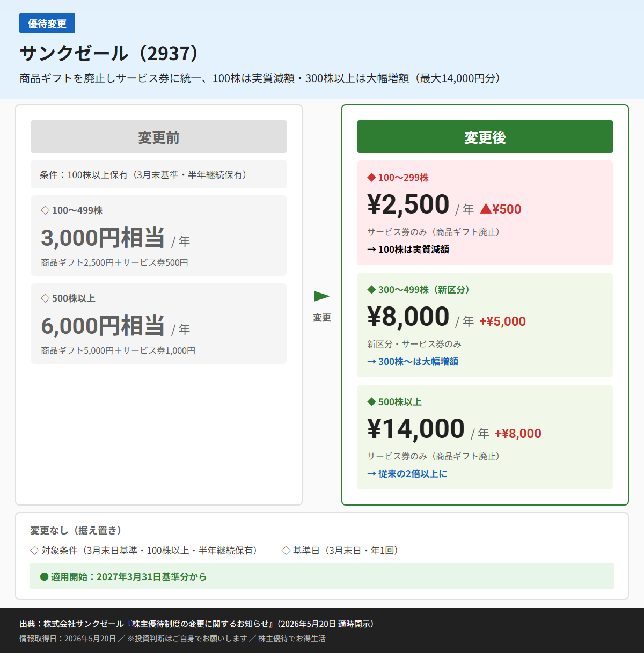This screenshot has height=666, width=644.
Task: Click the green 変更後 header
Action: [x=485, y=137]
